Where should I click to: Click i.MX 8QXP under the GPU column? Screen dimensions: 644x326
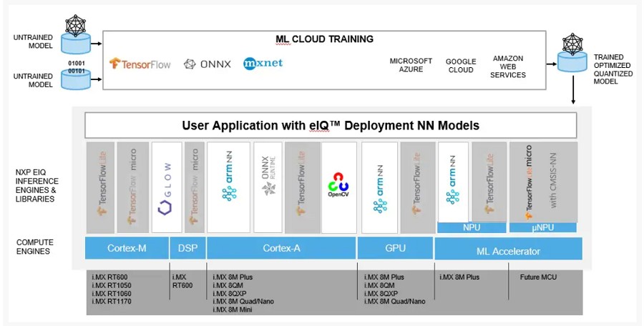coord(381,294)
